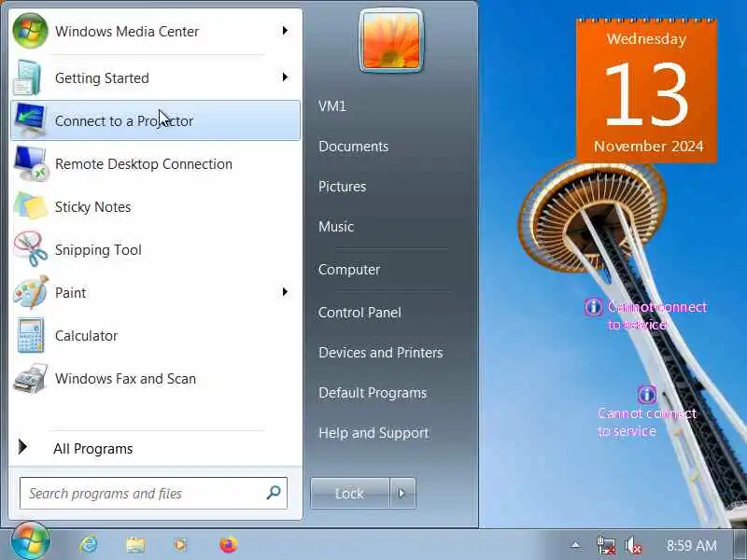Open Default Programs
The width and height of the screenshot is (747, 560).
coord(373,393)
